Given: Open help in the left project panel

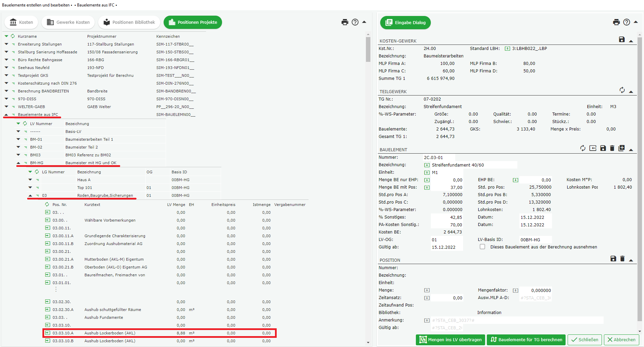Looking at the screenshot, I should [355, 22].
